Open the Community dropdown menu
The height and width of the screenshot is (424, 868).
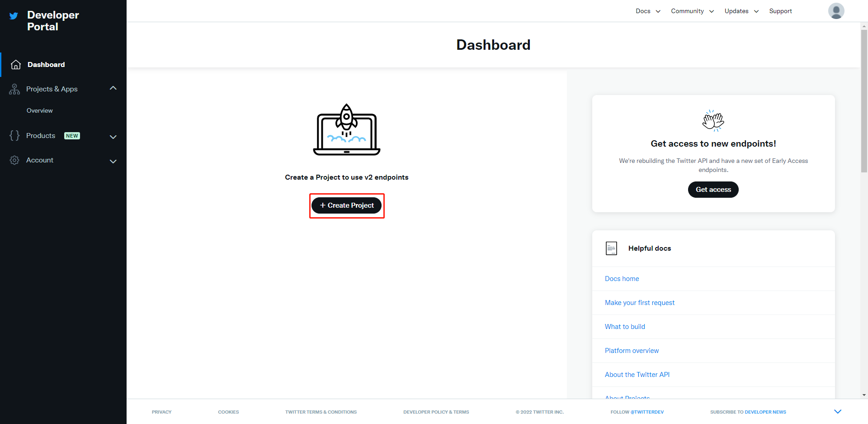tap(692, 11)
